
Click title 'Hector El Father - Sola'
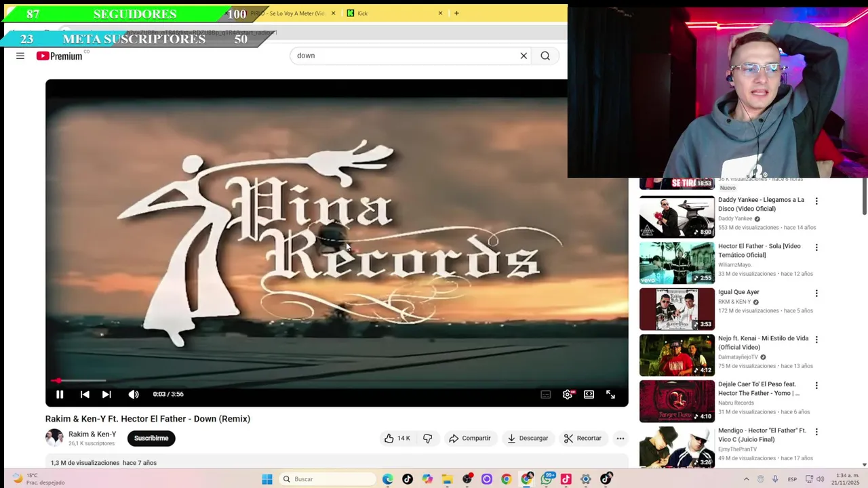pyautogui.click(x=759, y=250)
